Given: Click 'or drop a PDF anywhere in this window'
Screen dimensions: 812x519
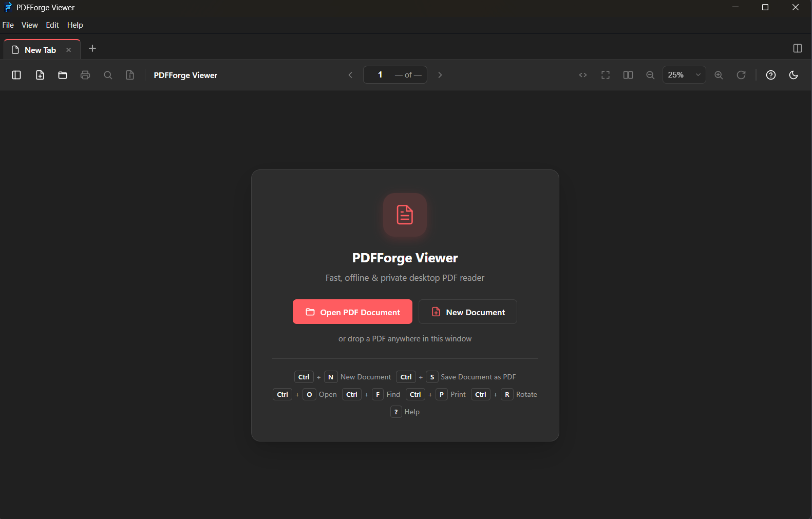Looking at the screenshot, I should 405,339.
